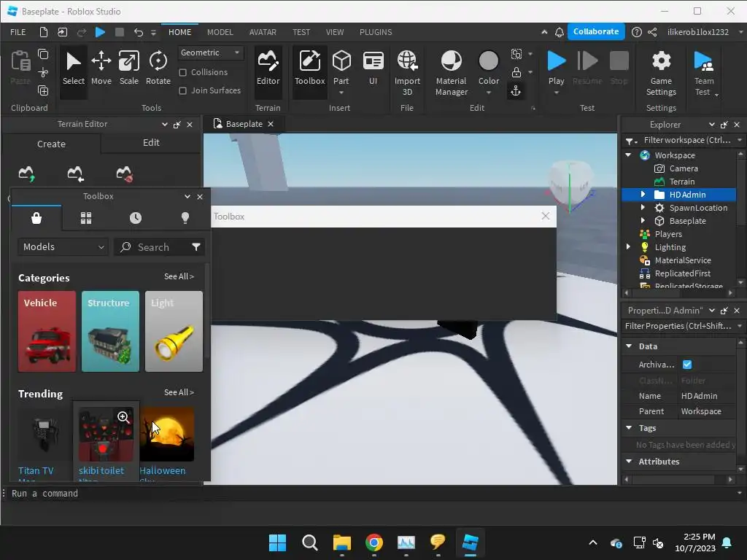Screen dimensions: 747x560
Task: Switch Terrain Editor to Edit tab
Action: point(151,143)
